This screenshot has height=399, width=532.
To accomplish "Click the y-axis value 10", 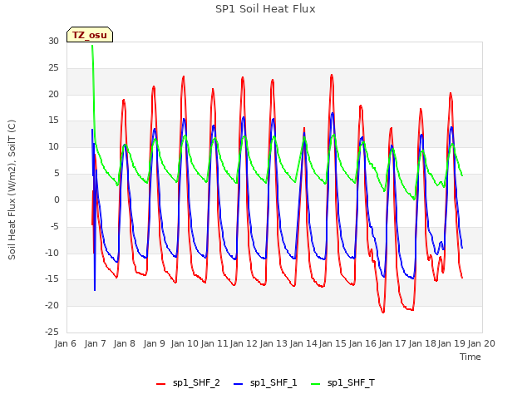I will [x=53, y=147].
